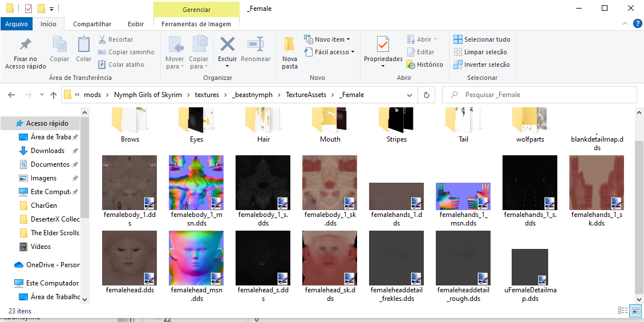Select femalebody_1_msn.dds thumbnail

[x=196, y=183]
